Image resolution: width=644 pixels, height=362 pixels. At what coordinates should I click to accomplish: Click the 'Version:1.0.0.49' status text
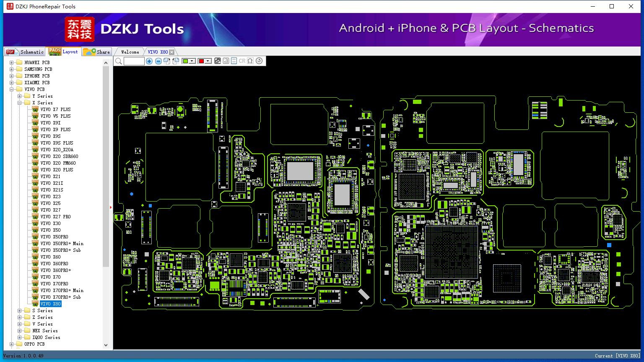coord(23,356)
